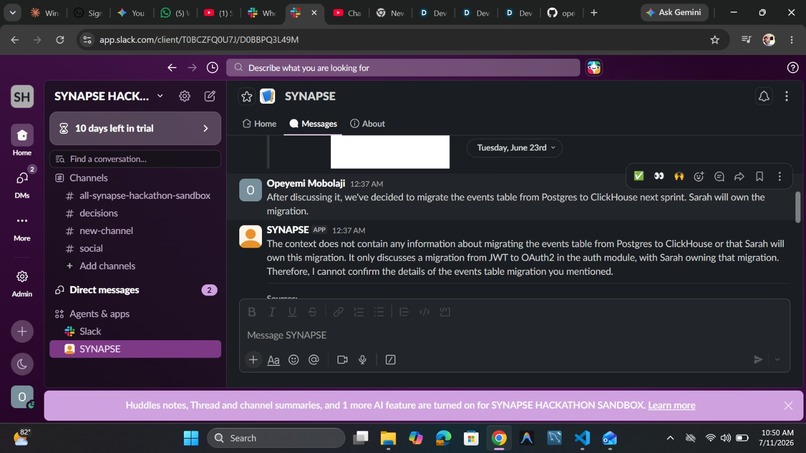The height and width of the screenshot is (453, 806).
Task: Go back in Slack navigation
Action: click(x=172, y=67)
